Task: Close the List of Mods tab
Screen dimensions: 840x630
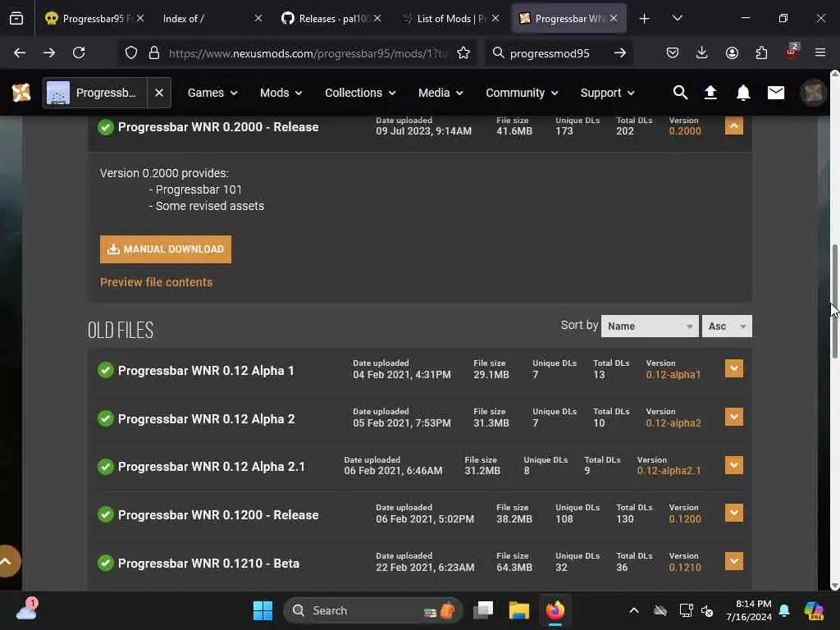Action: click(x=495, y=19)
